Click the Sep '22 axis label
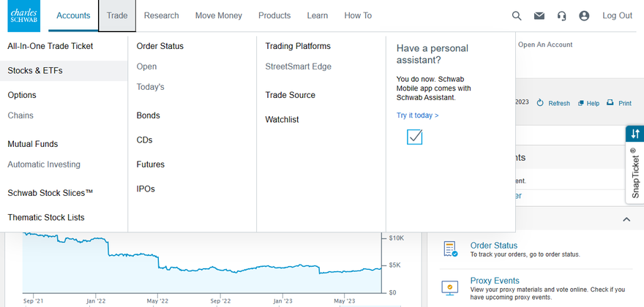The height and width of the screenshot is (307, 644). click(x=220, y=301)
